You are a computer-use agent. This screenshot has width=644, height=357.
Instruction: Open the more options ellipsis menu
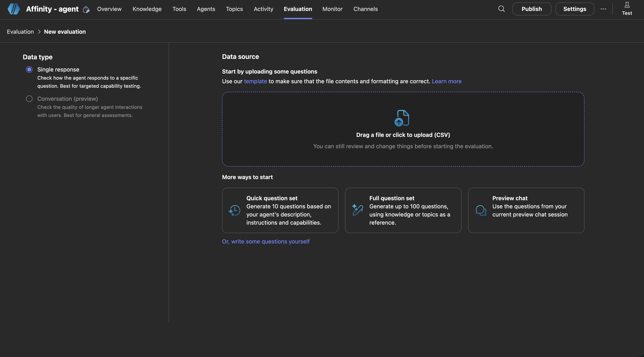[603, 9]
